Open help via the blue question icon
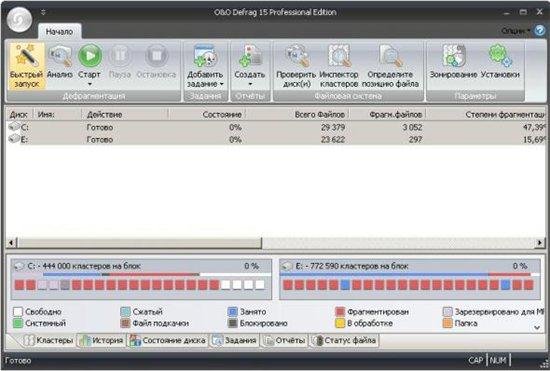This screenshot has height=371, width=550. pyautogui.click(x=539, y=31)
